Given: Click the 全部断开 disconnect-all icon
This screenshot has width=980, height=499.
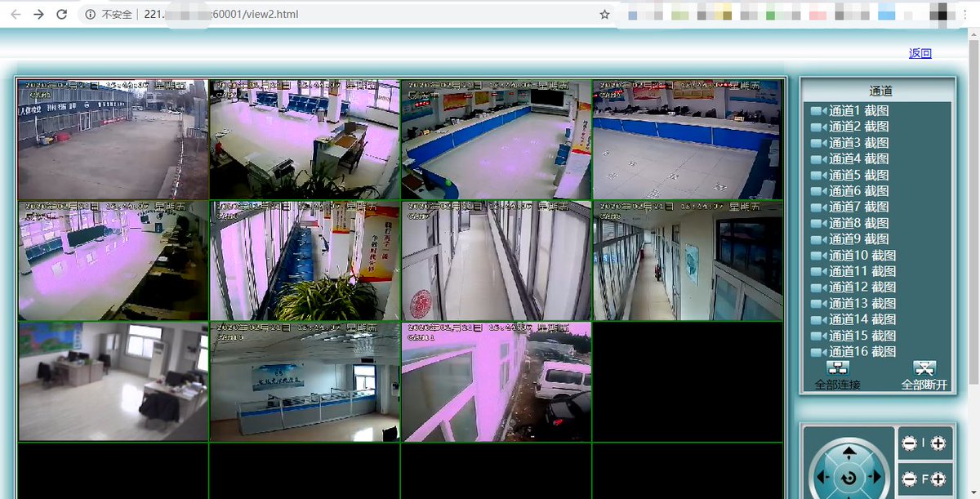Looking at the screenshot, I should click(x=924, y=369).
